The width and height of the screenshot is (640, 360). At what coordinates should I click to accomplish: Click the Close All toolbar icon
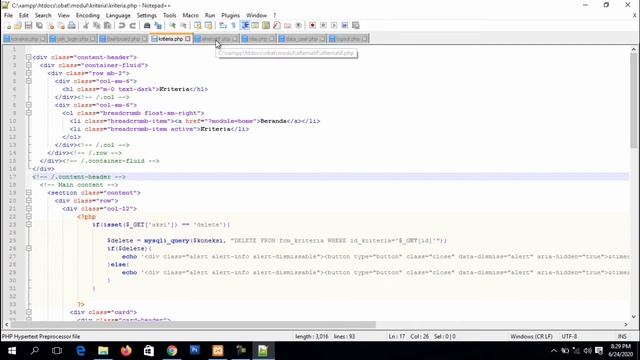[x=61, y=26]
